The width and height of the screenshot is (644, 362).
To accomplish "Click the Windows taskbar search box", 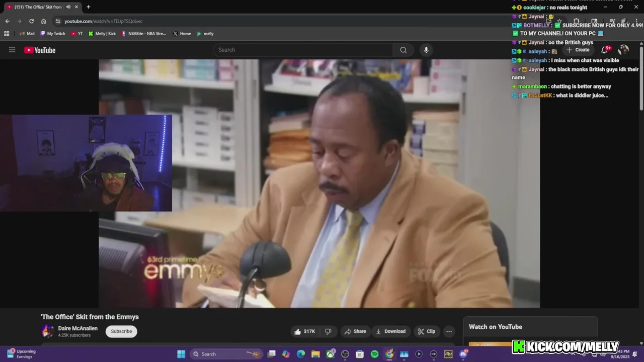I will (x=226, y=354).
